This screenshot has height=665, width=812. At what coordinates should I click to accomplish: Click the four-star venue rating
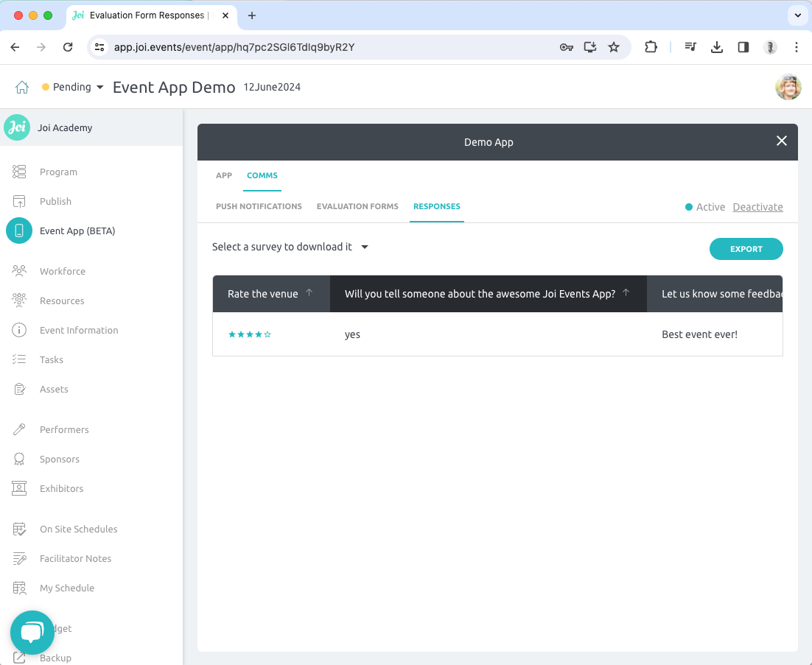pos(250,334)
